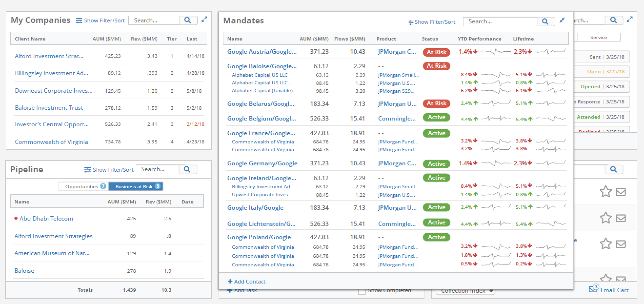Viewport: 644px width, 304px height.
Task: Open Alphabet Capital (Taxable) sub-mandate
Action: tap(262, 91)
